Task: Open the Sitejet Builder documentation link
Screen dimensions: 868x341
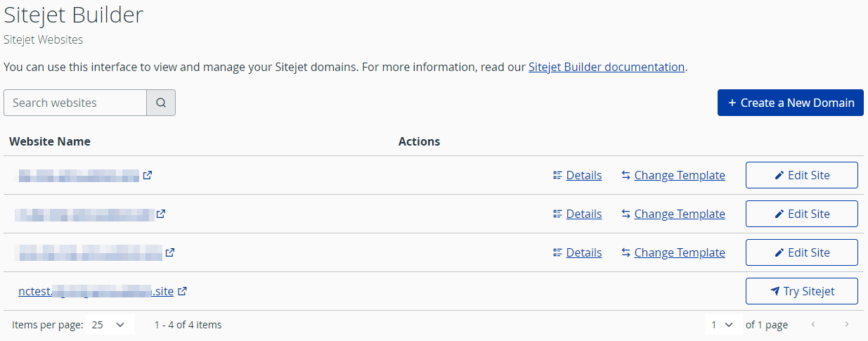Action: [607, 67]
